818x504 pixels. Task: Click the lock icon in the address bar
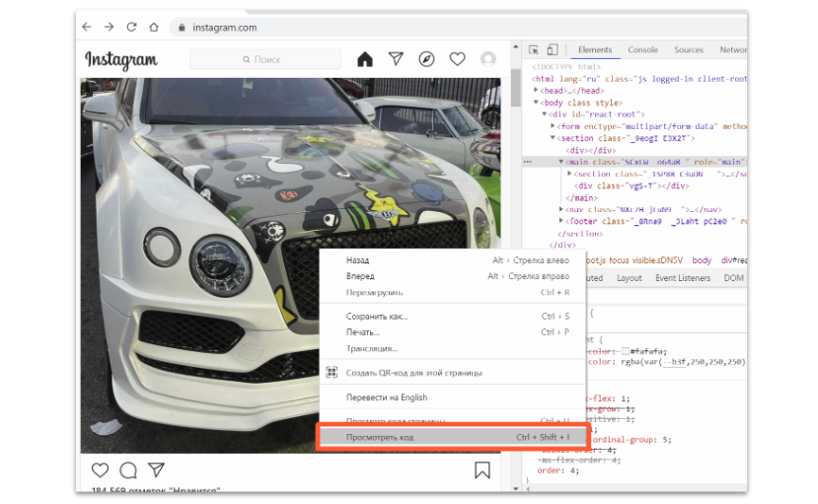click(182, 28)
